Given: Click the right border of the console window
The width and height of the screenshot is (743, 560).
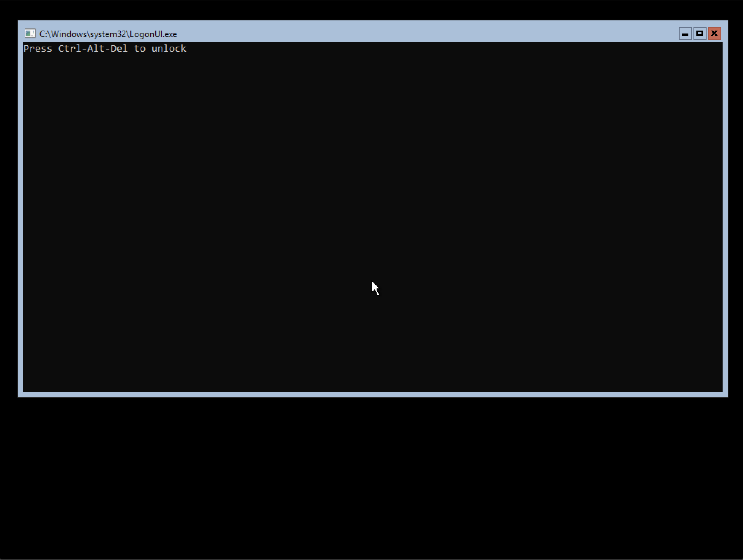Looking at the screenshot, I should (x=725, y=218).
